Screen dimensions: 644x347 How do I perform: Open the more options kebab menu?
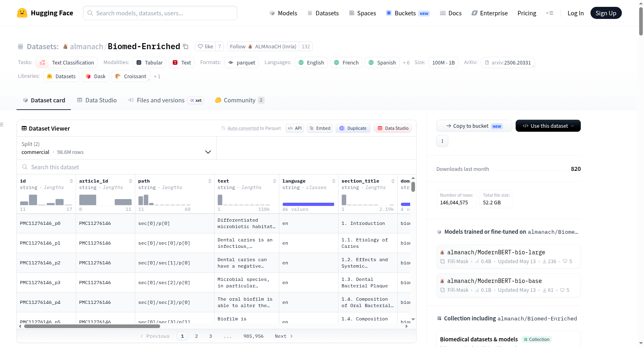442,141
